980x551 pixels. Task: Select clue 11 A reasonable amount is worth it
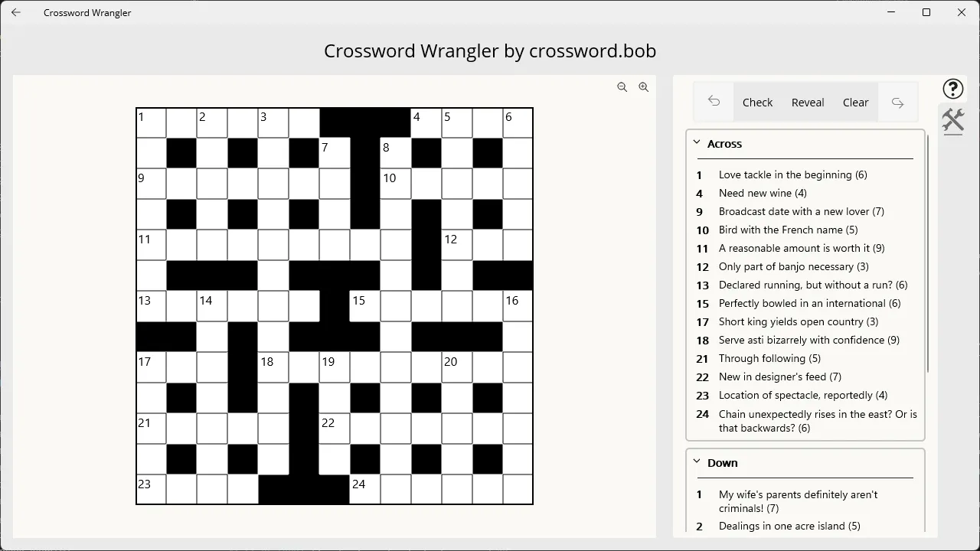[x=805, y=248]
